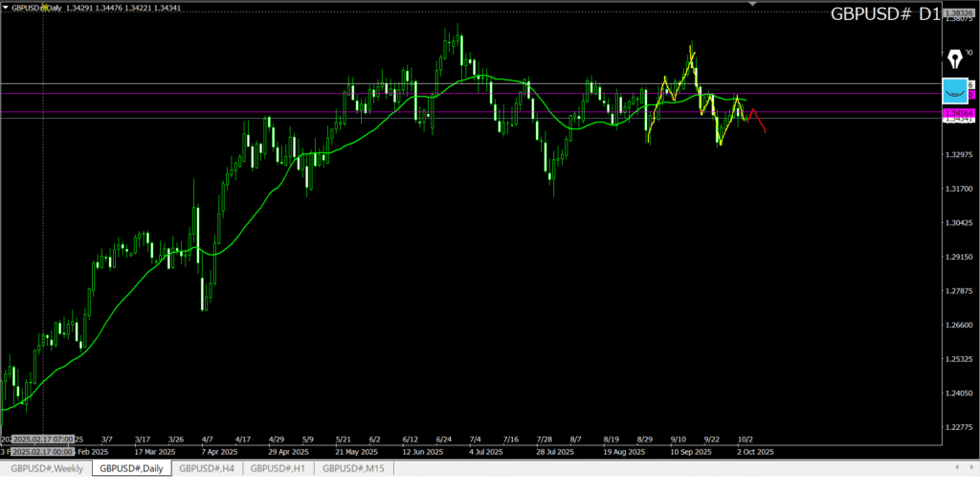Click the yellow marker icon beside GBPUSD title
The width and height of the screenshot is (980, 477).
click(45, 8)
